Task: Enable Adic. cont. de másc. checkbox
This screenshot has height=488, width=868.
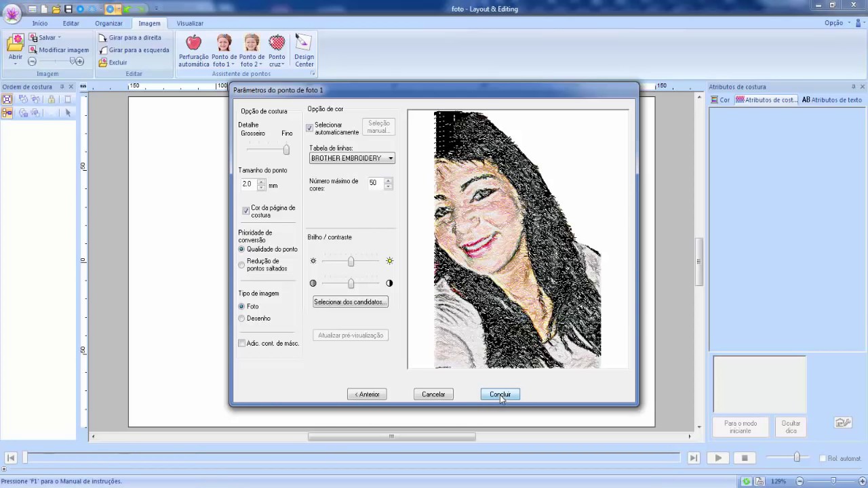Action: tap(241, 344)
